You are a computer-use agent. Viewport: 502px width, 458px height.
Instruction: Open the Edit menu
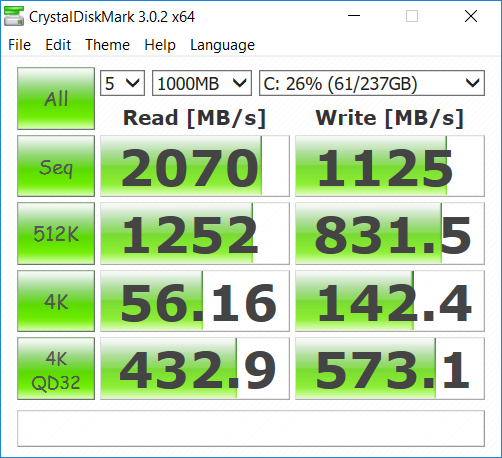58,45
